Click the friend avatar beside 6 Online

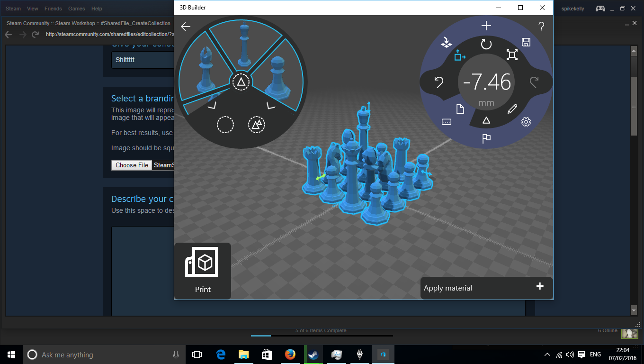(629, 333)
